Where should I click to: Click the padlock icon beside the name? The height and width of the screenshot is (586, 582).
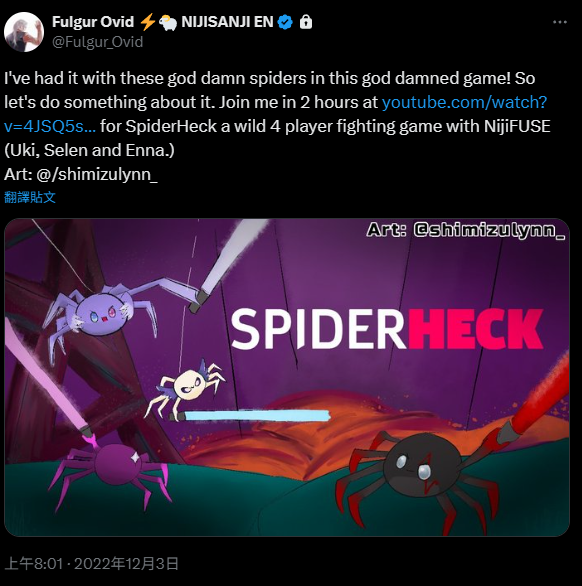(306, 22)
